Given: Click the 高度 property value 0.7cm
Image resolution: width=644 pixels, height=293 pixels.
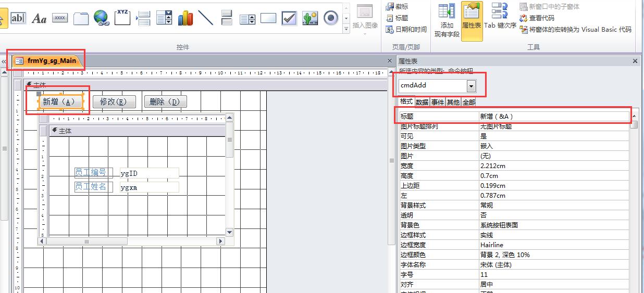Looking at the screenshot, I should pos(554,176).
